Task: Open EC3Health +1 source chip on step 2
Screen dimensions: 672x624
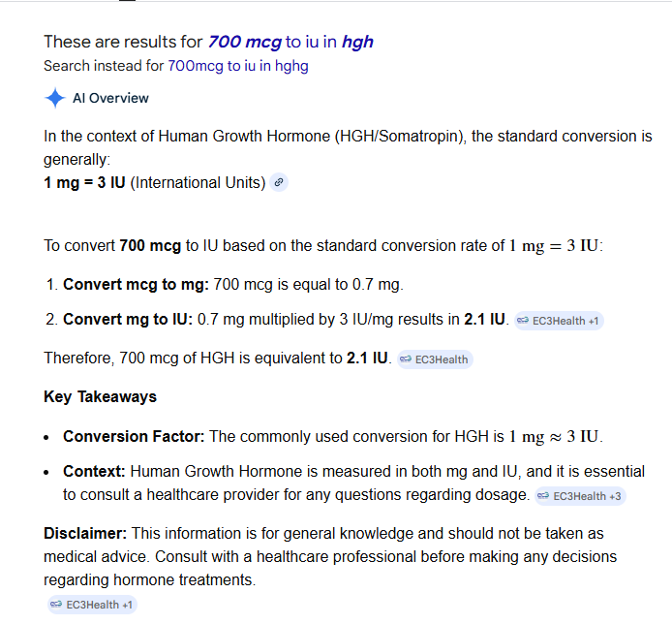Action: pos(559,320)
